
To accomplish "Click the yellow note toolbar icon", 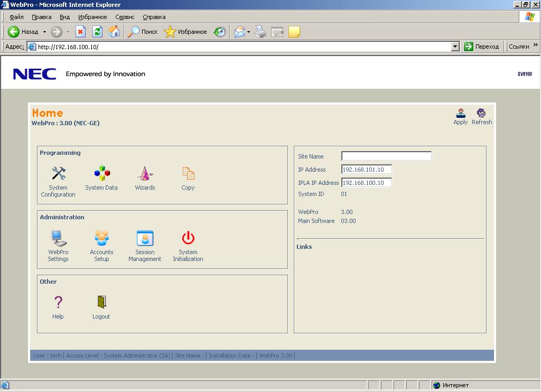I will pyautogui.click(x=294, y=32).
